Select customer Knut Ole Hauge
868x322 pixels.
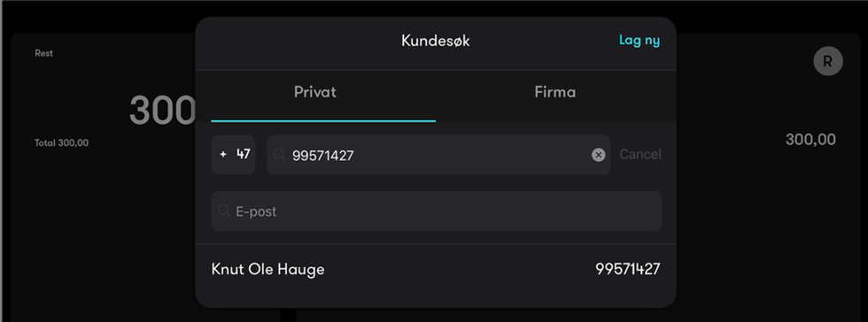point(436,270)
